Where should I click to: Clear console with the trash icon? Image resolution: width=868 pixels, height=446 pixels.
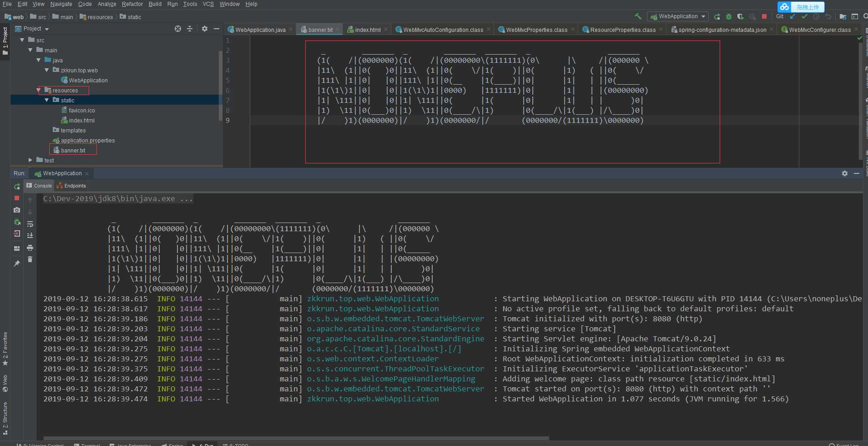pyautogui.click(x=30, y=259)
